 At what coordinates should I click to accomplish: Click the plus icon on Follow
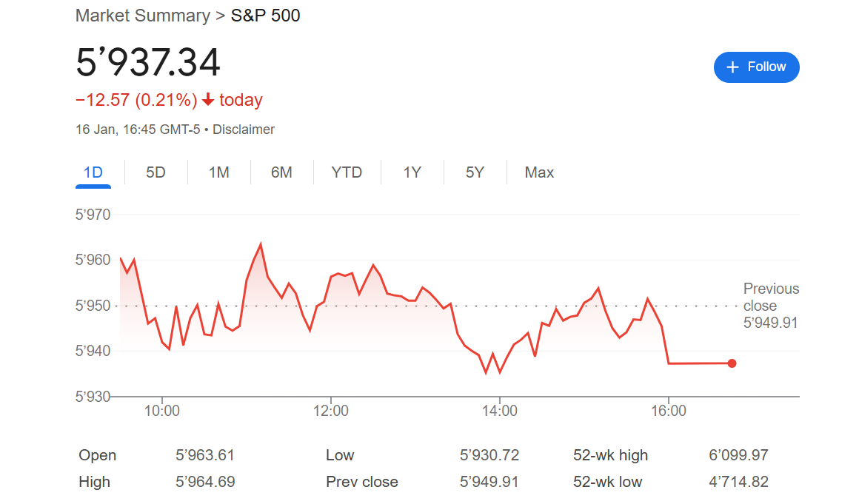click(x=732, y=67)
